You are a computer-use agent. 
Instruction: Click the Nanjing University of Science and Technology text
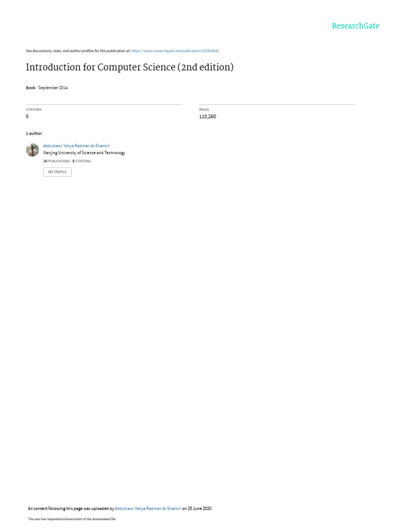84,153
